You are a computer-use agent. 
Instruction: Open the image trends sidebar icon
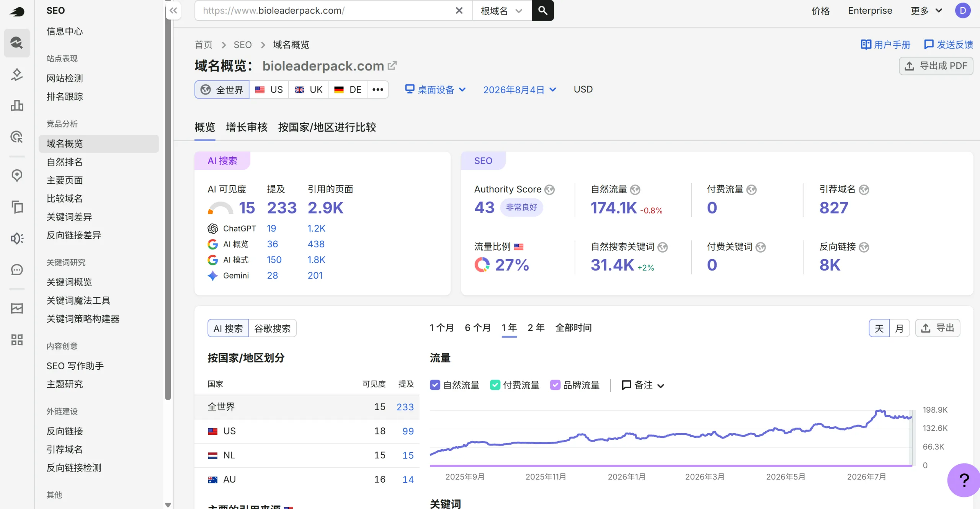point(17,308)
